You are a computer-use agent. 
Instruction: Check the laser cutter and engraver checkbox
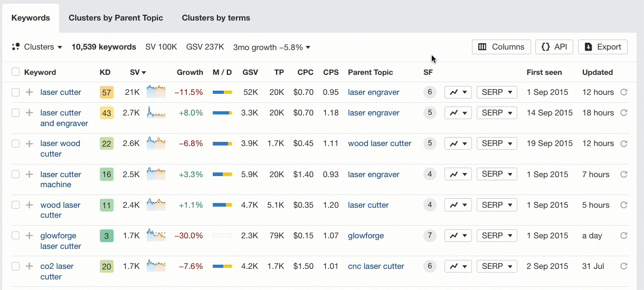pyautogui.click(x=16, y=113)
